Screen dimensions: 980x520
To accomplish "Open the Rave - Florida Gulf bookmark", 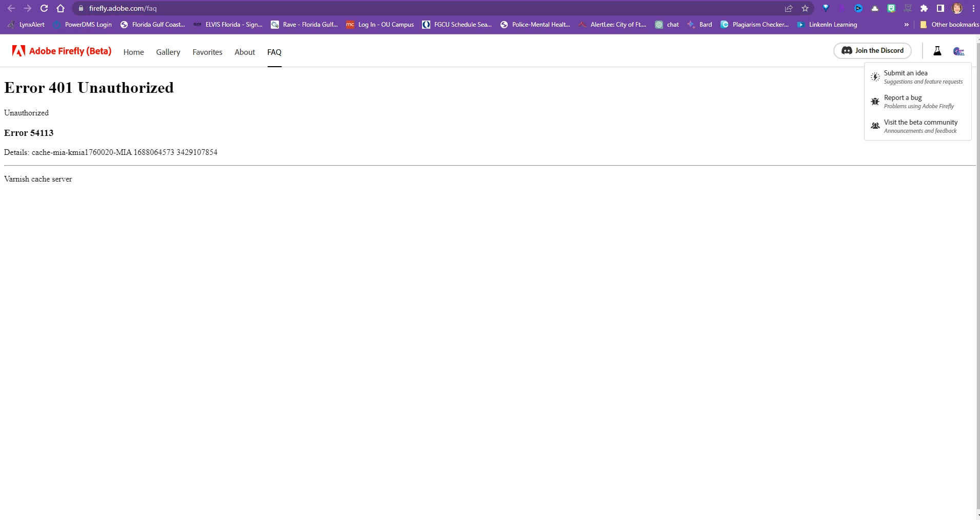I will tap(305, 25).
